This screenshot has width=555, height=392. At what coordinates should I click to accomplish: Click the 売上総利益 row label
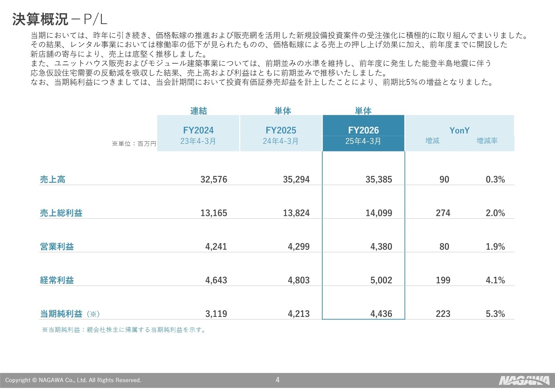pyautogui.click(x=61, y=213)
